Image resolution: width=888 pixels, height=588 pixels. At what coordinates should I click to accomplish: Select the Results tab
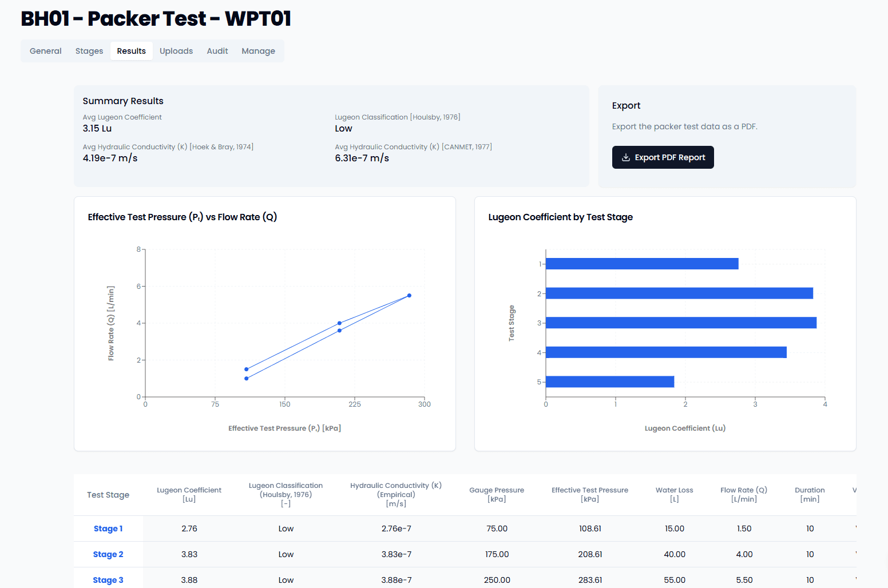point(131,51)
